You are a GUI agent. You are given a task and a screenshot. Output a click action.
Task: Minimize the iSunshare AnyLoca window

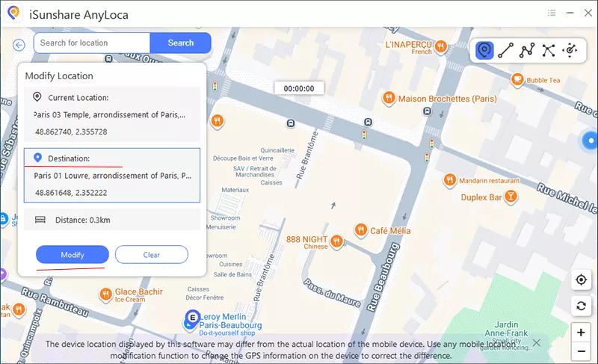pos(570,13)
